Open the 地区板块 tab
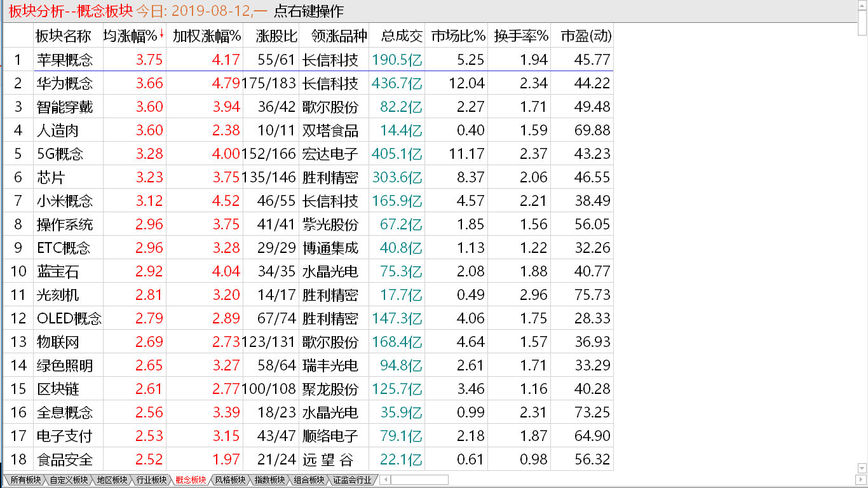868x488 pixels. coord(112,480)
